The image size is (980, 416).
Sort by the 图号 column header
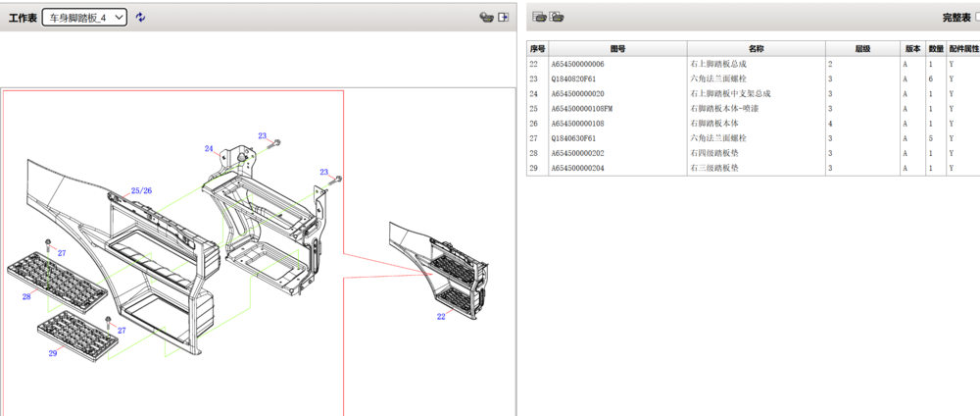click(x=618, y=49)
